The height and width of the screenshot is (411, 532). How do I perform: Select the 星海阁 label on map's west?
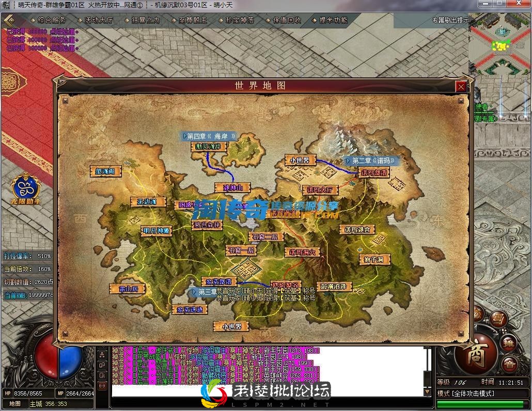106,171
